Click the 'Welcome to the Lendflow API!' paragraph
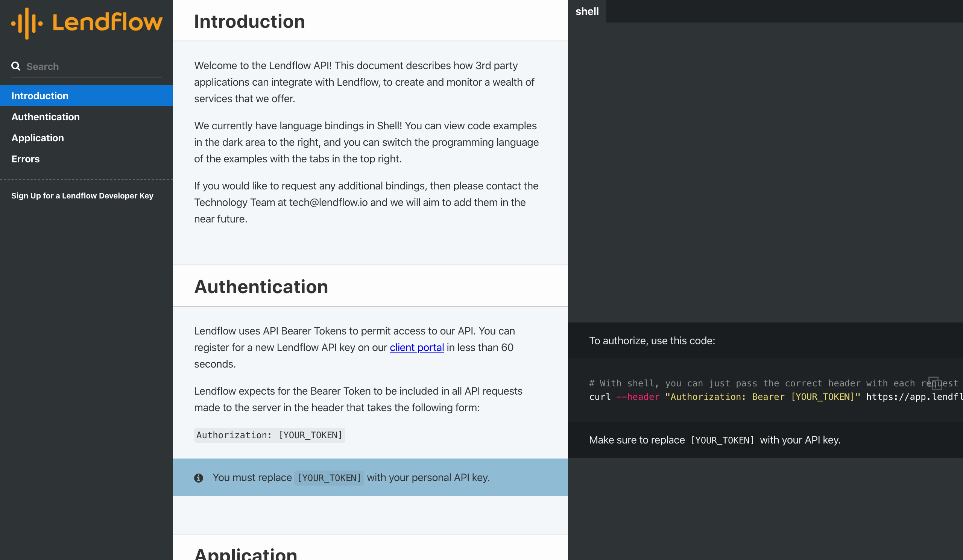Image resolution: width=963 pixels, height=560 pixels. point(364,82)
